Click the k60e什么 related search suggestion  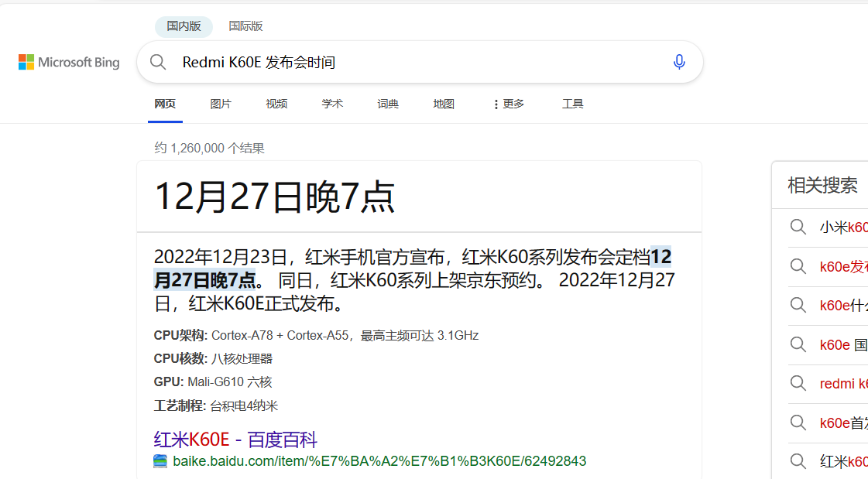tap(843, 306)
